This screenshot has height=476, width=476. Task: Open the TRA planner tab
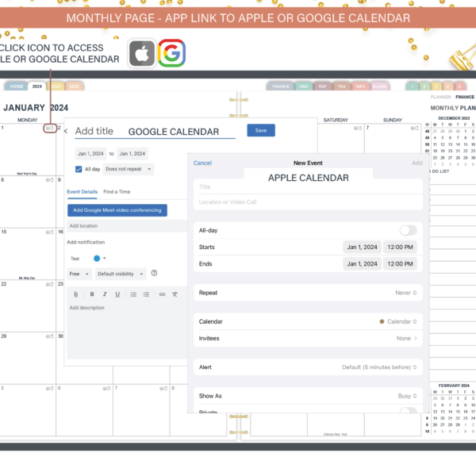point(341,86)
